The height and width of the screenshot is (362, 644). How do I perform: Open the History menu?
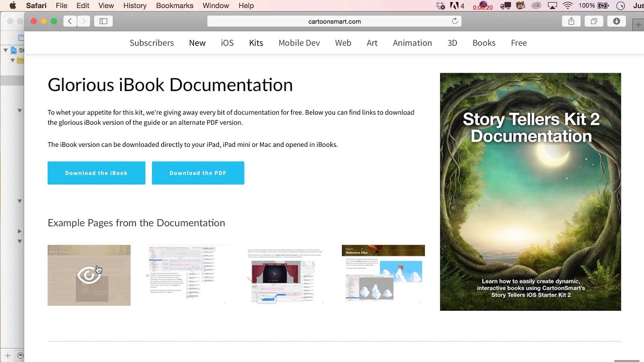135,6
